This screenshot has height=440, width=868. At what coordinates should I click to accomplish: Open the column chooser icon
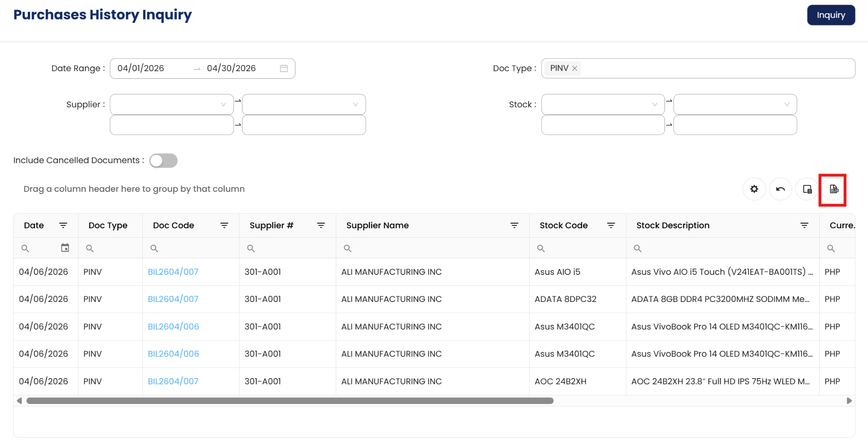point(807,189)
